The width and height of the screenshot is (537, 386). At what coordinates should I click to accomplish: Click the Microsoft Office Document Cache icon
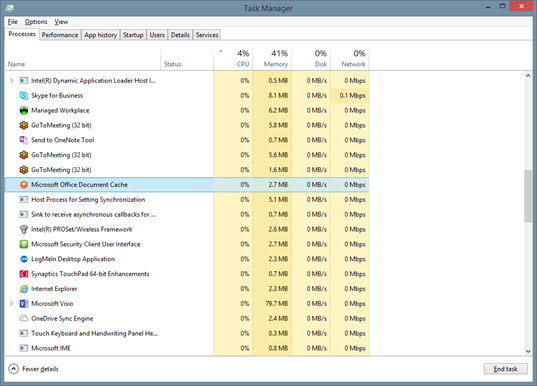[24, 185]
